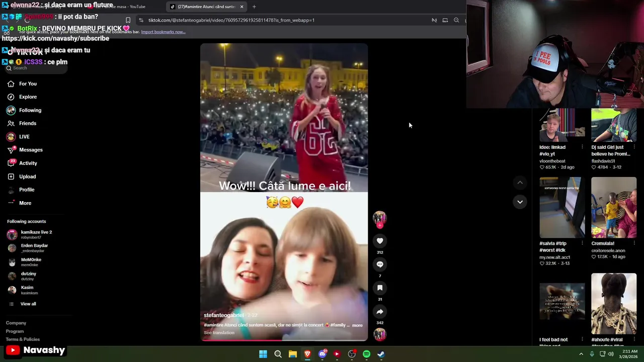Click bookmark icon in address bar
Viewport: 644px width, 362px height.
pos(128,20)
